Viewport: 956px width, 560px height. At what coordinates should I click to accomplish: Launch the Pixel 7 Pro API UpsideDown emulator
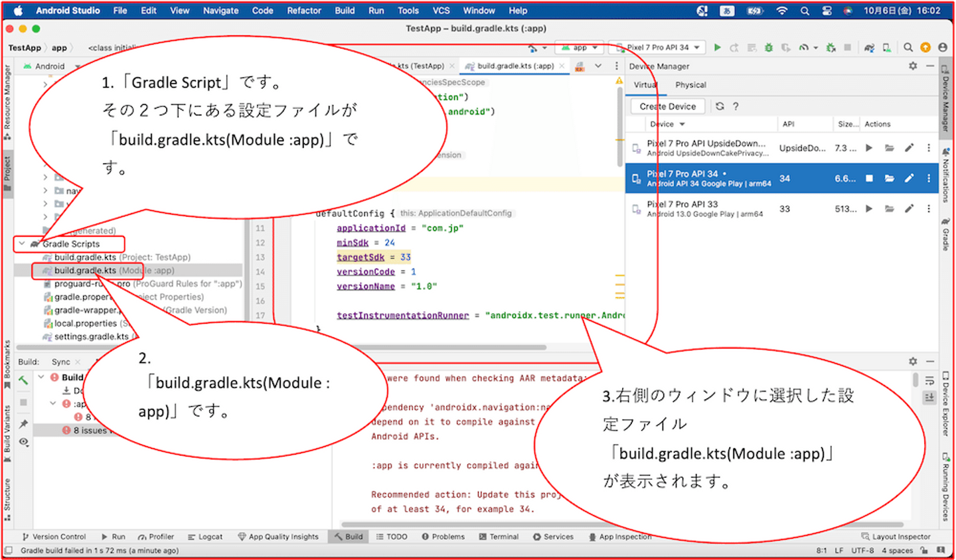click(x=869, y=148)
